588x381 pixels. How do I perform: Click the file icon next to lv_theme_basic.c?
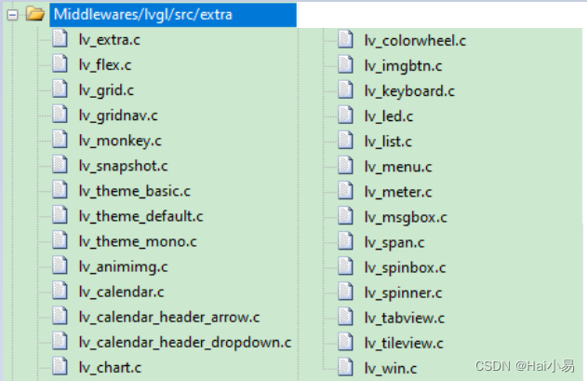click(x=60, y=190)
